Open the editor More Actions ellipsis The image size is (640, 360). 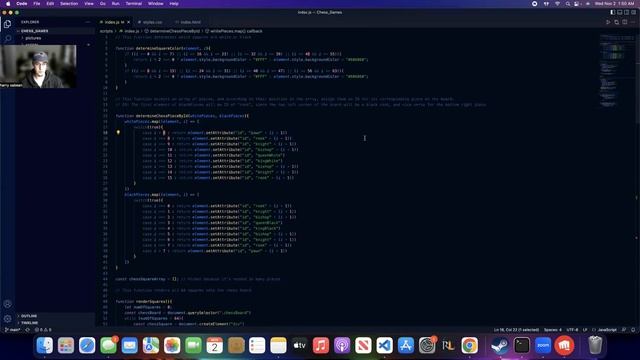(633, 22)
